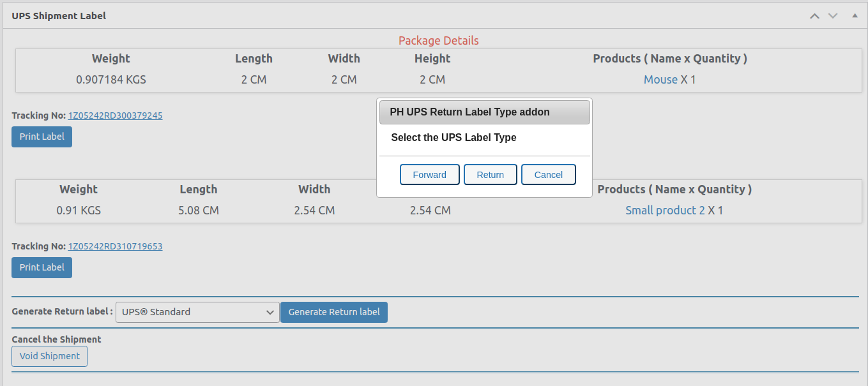Open the UPS® Standard return service dropdown
The width and height of the screenshot is (868, 386).
(x=197, y=312)
